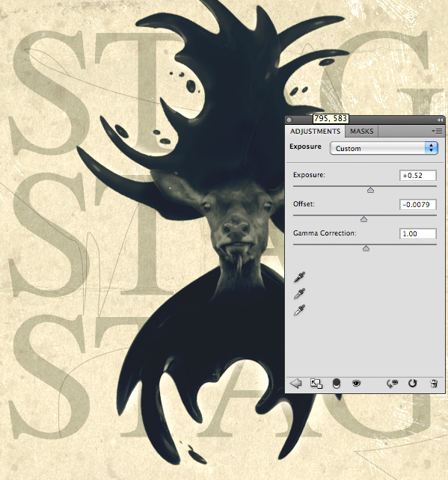Collapse the panel with double arrows
Image resolution: width=448 pixels, height=480 pixels.
point(440,120)
